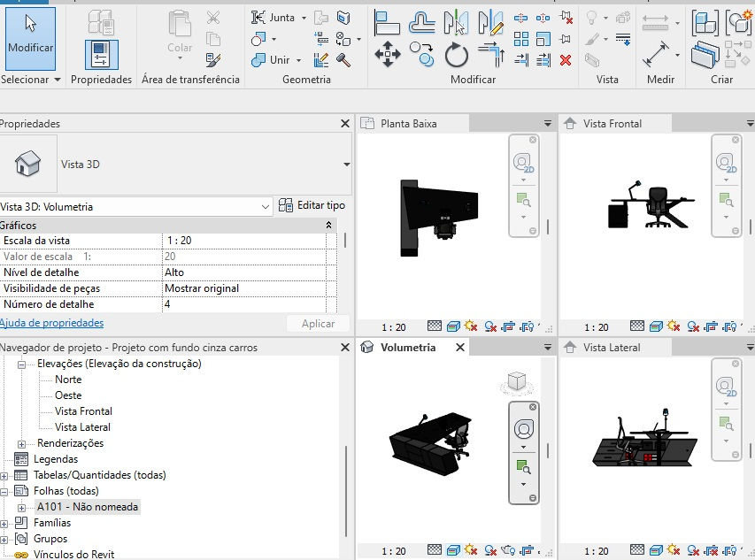The height and width of the screenshot is (560, 755).
Task: Select the Modificar arrow tool
Action: click(x=30, y=39)
